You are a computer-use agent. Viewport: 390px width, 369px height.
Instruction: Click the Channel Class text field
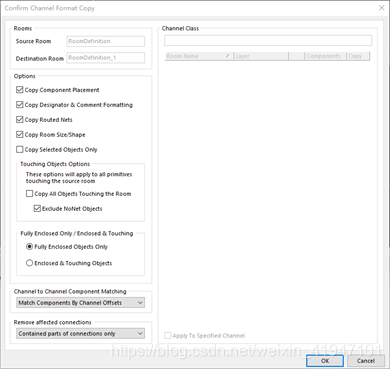click(268, 40)
